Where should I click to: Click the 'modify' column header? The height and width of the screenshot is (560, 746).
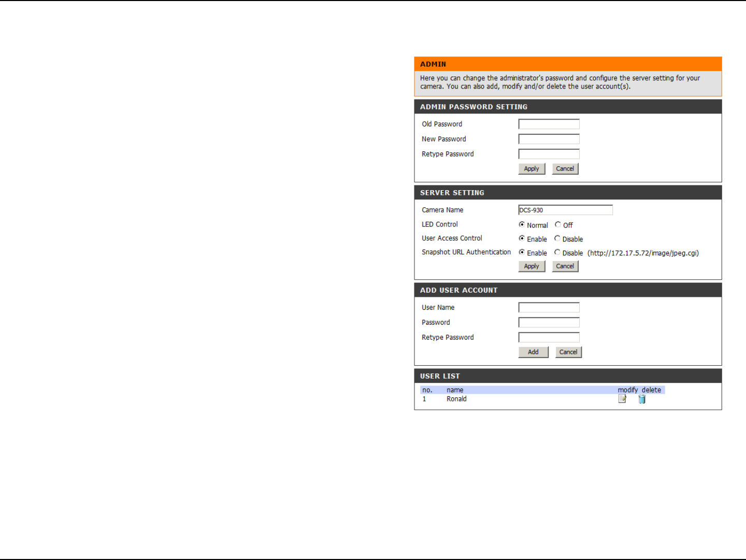click(628, 390)
